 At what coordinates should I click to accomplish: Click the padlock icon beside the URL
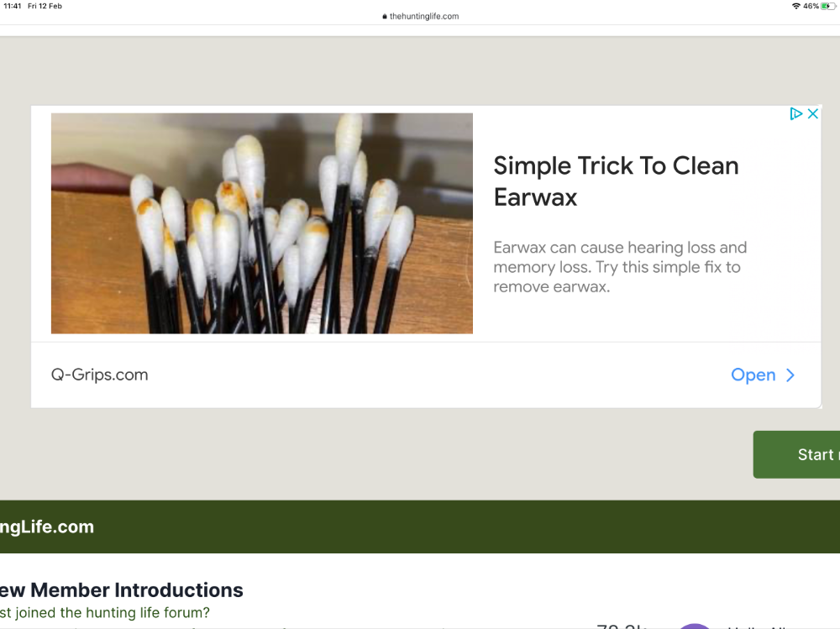385,17
